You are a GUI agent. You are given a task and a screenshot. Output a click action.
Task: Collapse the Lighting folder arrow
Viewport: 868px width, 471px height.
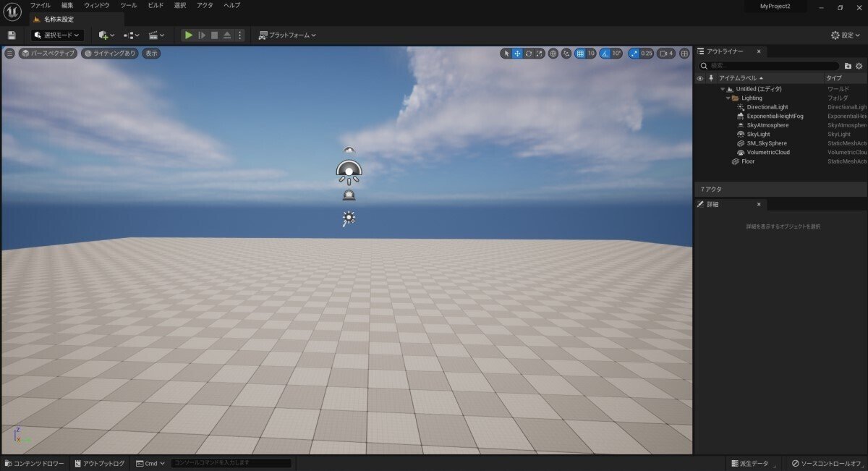[x=728, y=98]
